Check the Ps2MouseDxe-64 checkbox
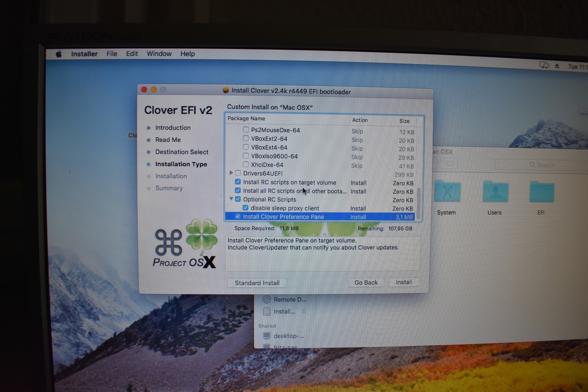 (x=246, y=130)
